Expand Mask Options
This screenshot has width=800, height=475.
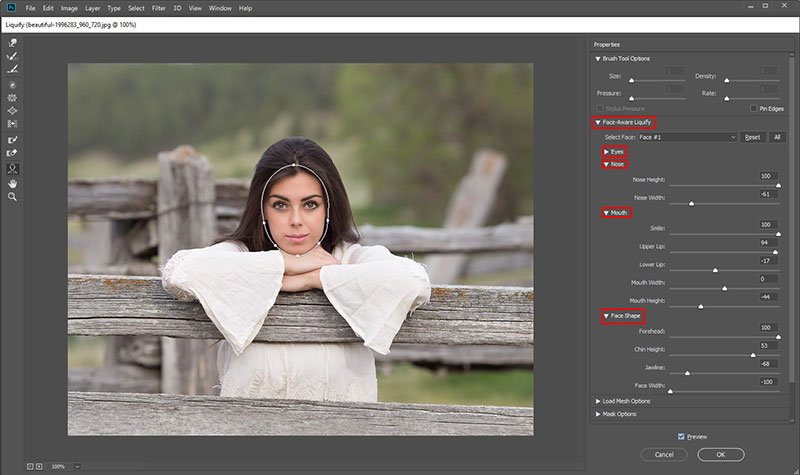click(x=598, y=414)
